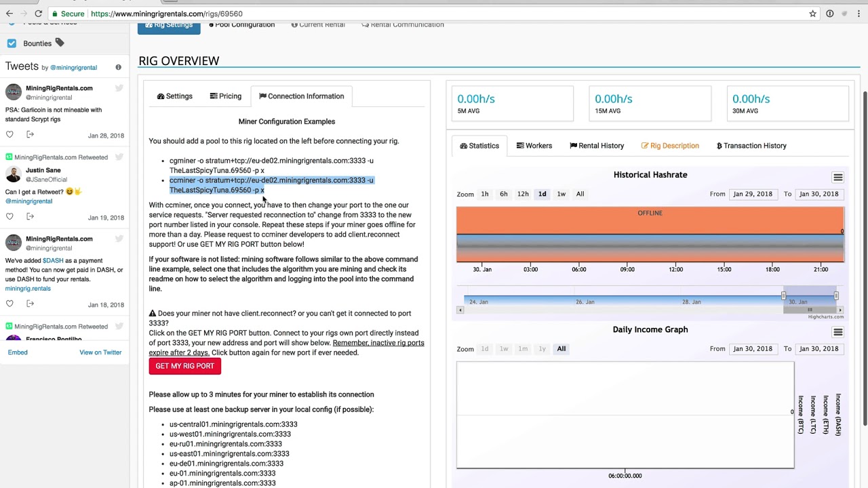Click the navigator scrollbar left arrow
The width and height of the screenshot is (868, 488).
click(460, 310)
